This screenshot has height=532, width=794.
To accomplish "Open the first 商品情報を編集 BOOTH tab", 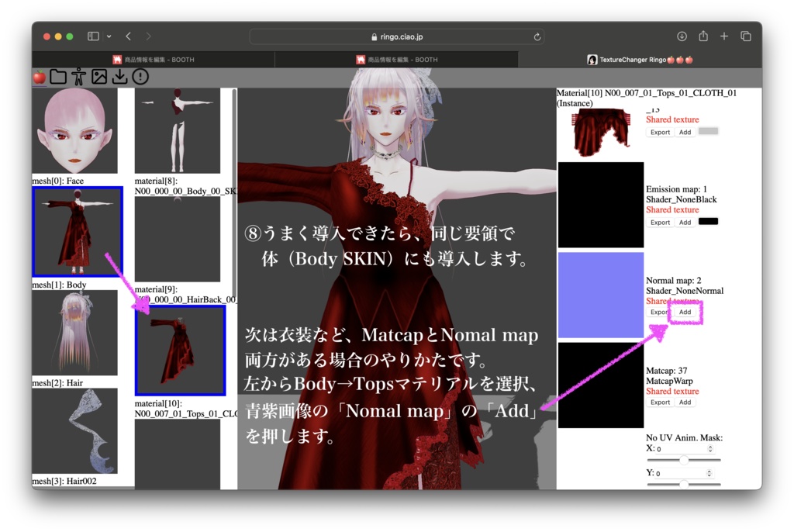I will pos(155,59).
